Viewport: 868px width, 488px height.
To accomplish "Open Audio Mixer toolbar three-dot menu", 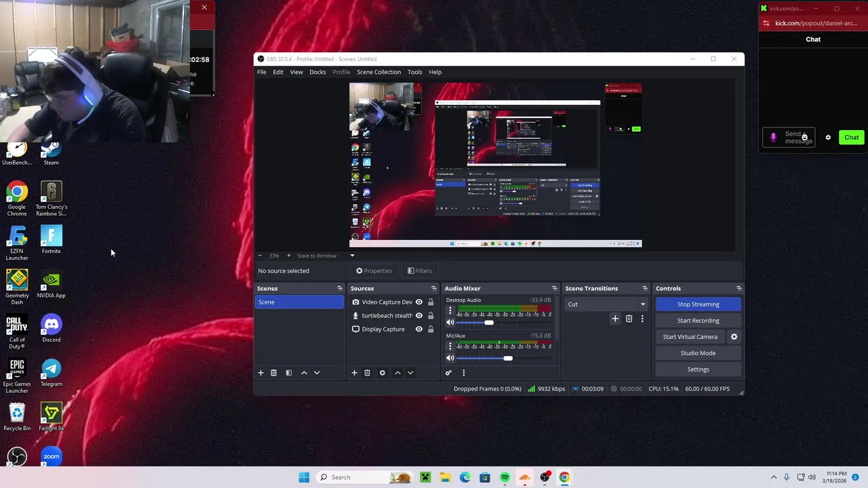I will (x=463, y=373).
